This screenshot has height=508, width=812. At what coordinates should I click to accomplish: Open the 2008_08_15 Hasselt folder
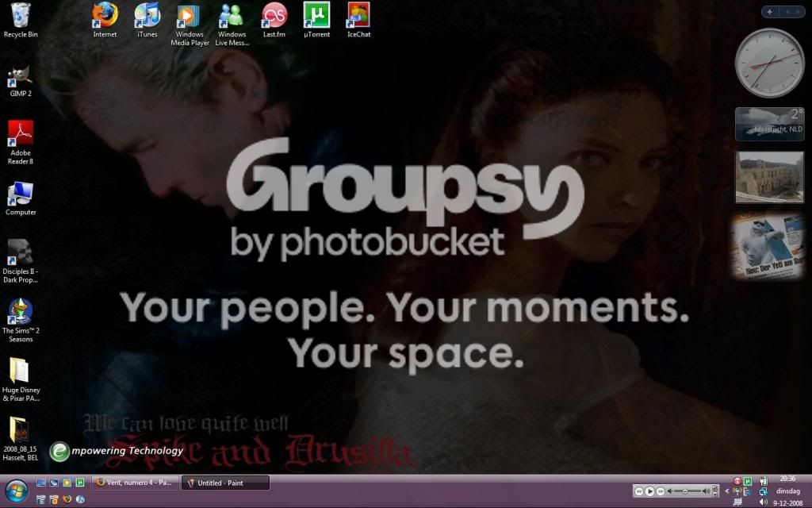tap(20, 439)
